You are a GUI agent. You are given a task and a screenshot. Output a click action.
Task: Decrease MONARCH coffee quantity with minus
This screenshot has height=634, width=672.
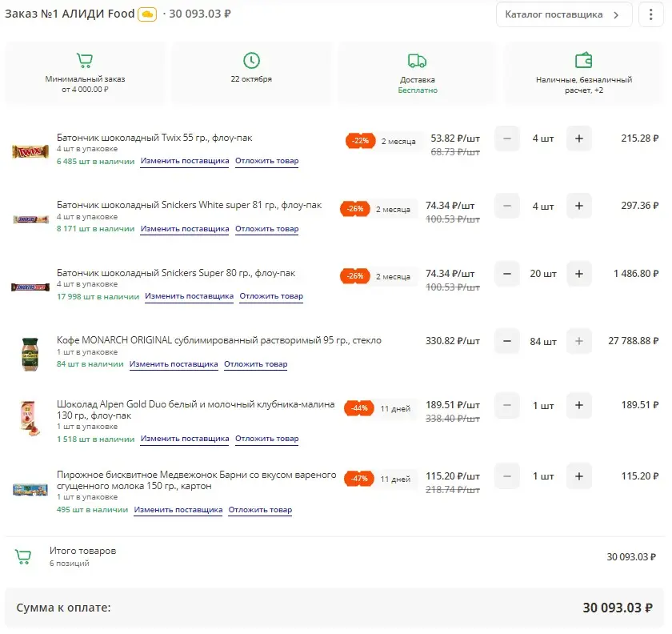click(x=507, y=341)
